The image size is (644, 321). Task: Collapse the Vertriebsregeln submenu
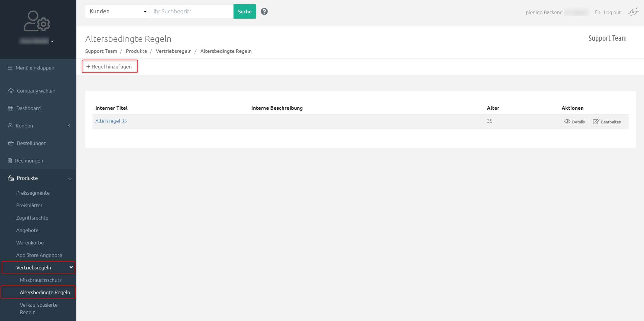point(71,267)
